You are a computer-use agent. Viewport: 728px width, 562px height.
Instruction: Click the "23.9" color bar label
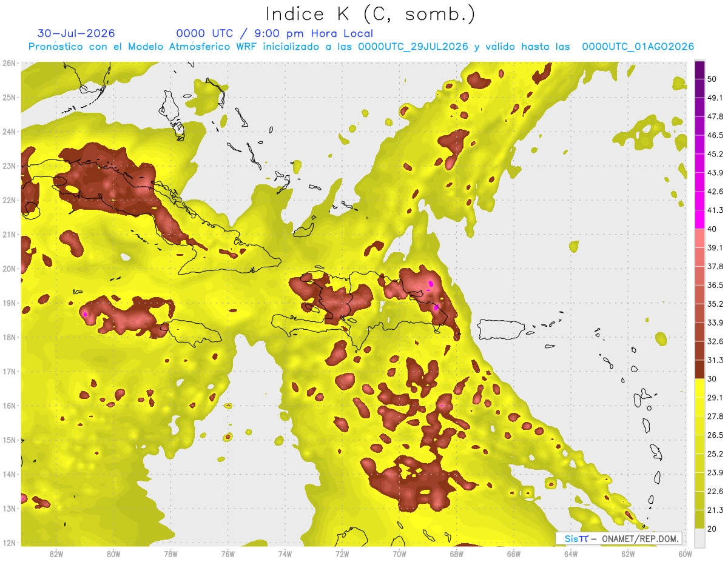point(715,472)
